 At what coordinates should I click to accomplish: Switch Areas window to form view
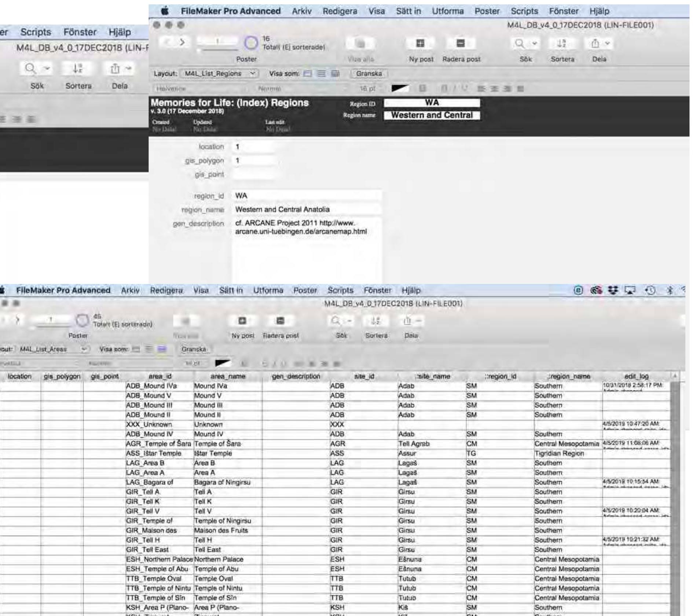coord(136,349)
